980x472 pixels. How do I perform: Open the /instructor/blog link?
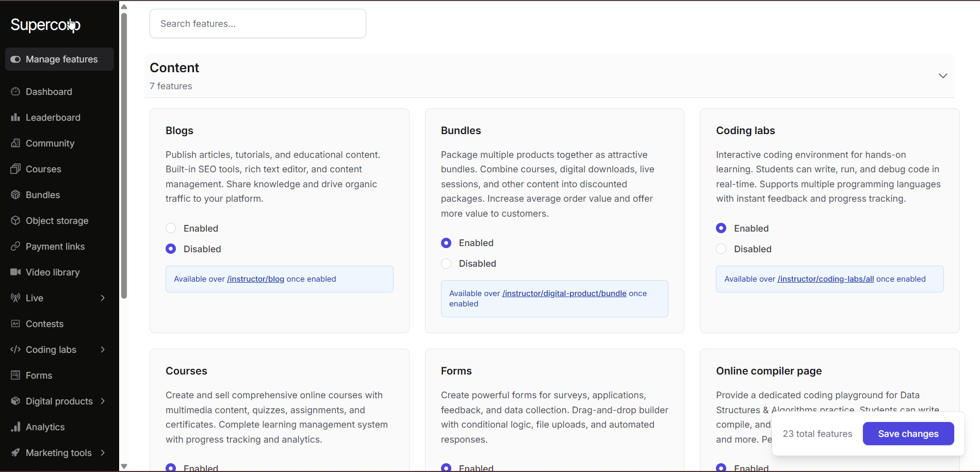(255, 279)
